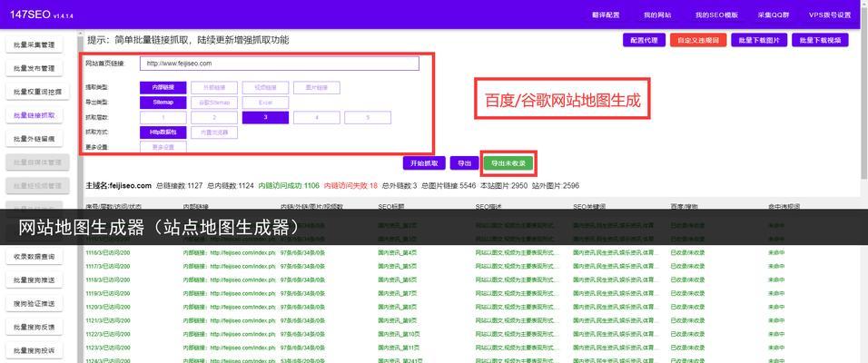The width and height of the screenshot is (868, 363).
Task: Select 外部链接 extraction type
Action: [x=214, y=87]
